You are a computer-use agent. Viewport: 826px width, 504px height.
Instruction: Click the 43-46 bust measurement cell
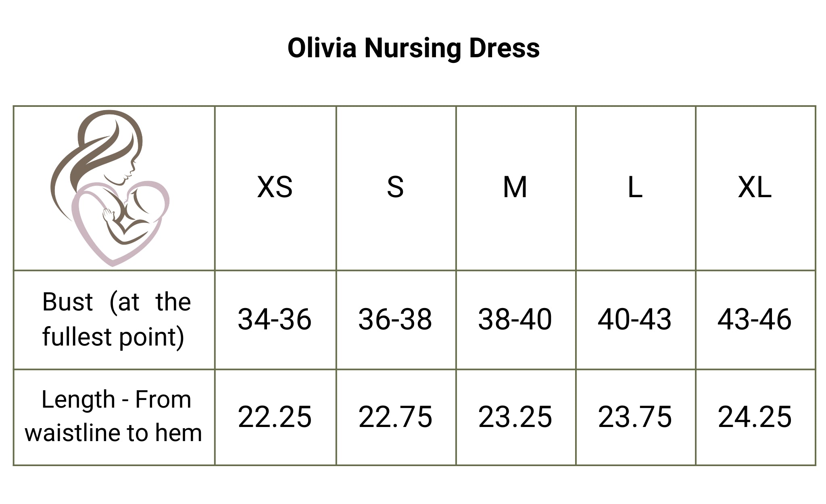coord(755,319)
